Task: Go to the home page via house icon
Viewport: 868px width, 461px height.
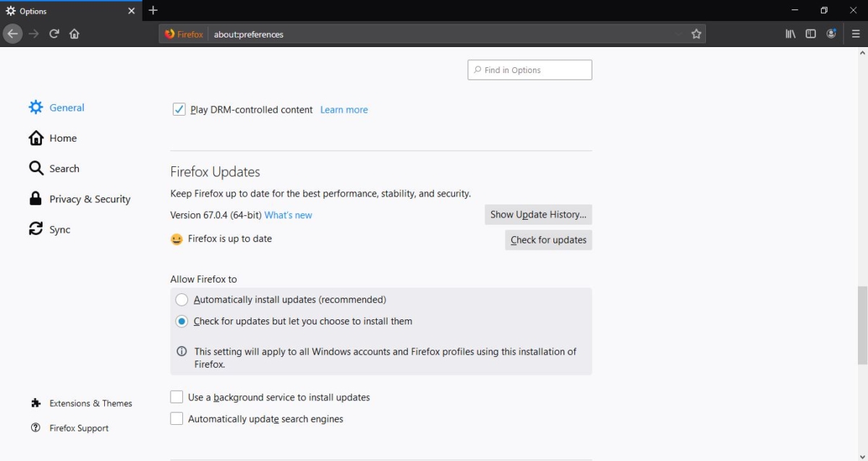Action: 74,34
